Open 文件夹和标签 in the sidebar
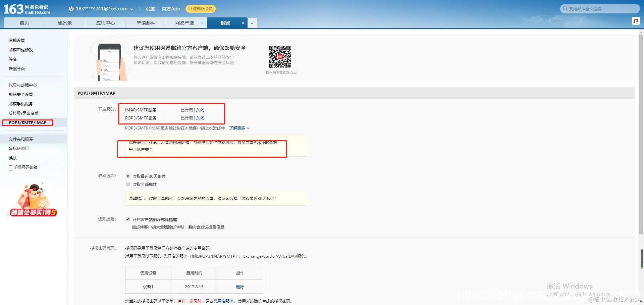The image size is (644, 305). (21, 139)
